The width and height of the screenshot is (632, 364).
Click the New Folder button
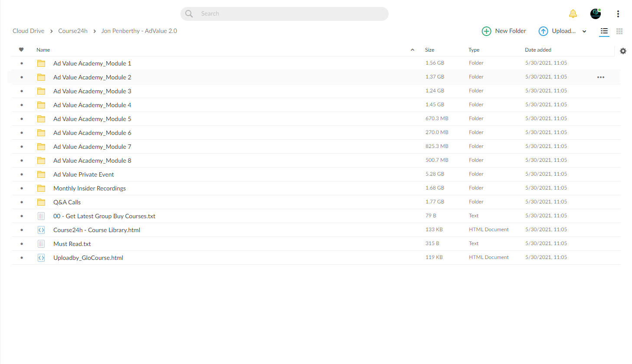[x=504, y=31]
